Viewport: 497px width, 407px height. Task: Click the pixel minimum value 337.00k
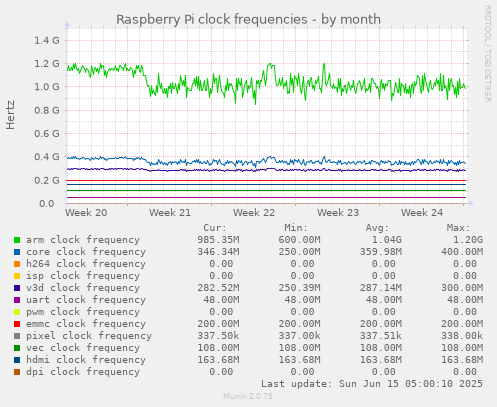[x=299, y=336]
